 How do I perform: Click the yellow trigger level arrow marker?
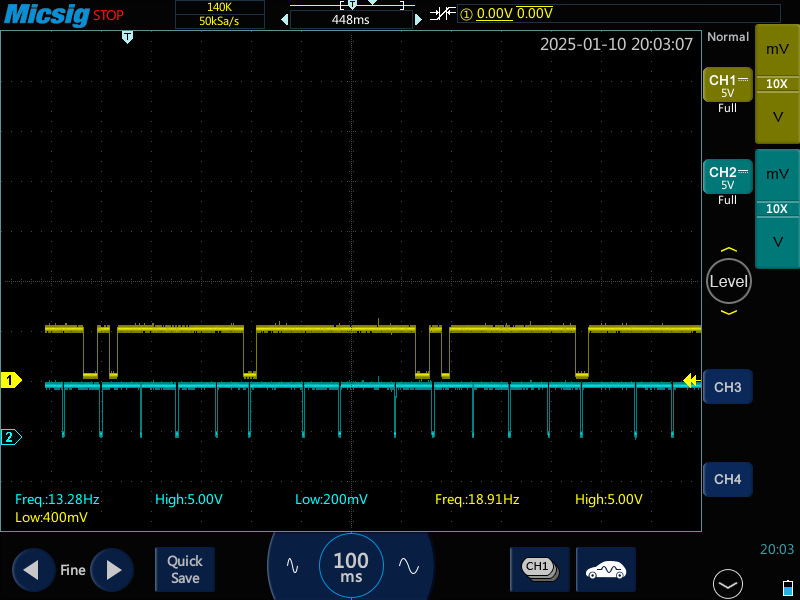(x=691, y=380)
